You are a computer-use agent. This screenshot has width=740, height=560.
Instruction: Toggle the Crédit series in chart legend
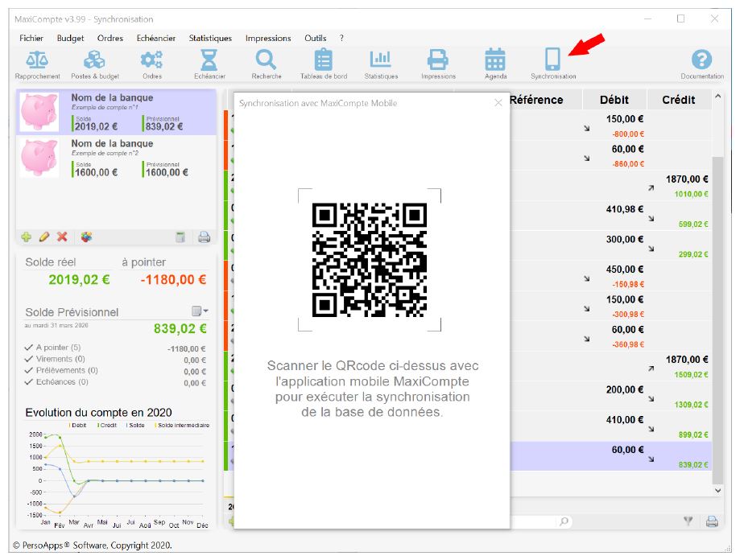[x=107, y=425]
